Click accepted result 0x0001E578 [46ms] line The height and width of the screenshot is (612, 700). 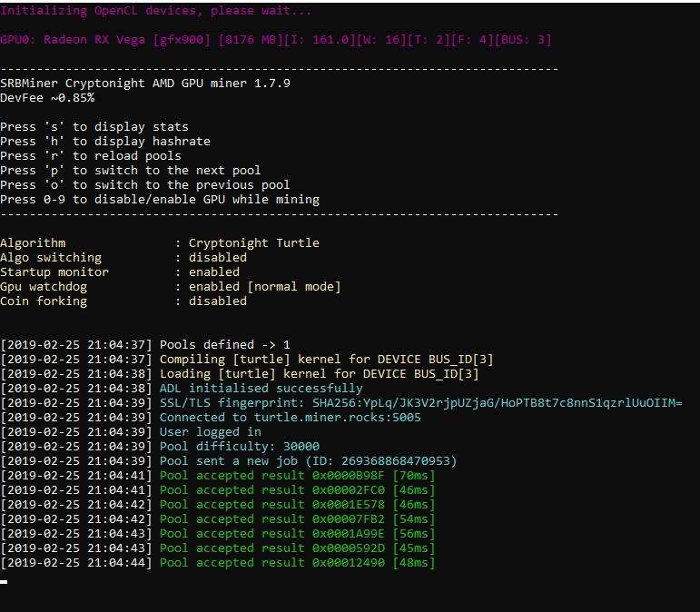tap(218, 505)
